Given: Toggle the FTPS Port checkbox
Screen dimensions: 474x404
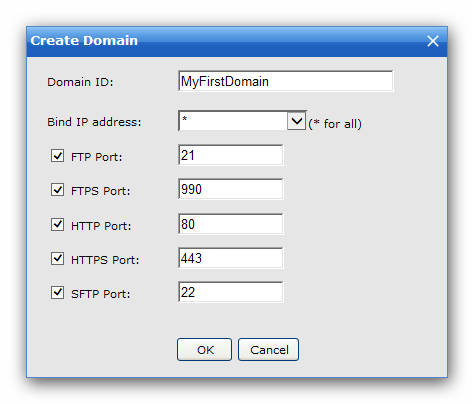Looking at the screenshot, I should point(57,189).
